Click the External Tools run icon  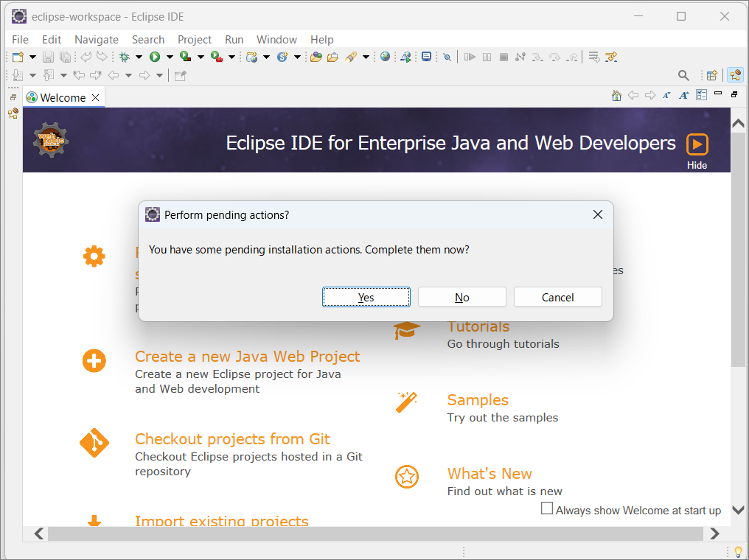217,57
